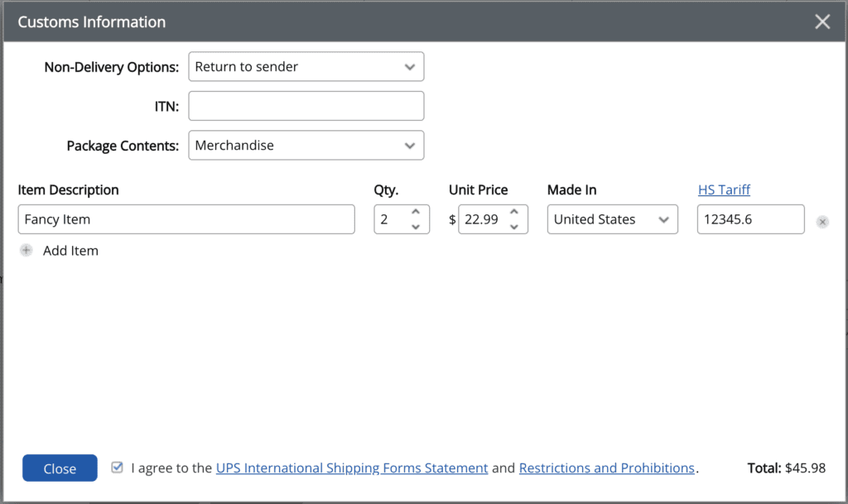Viewport: 848px width, 504px height.
Task: Increase the Unit Price with the up arrow
Action: [x=515, y=214]
